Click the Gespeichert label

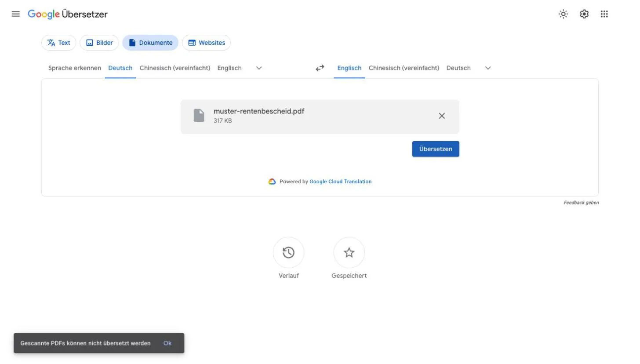[x=349, y=276]
